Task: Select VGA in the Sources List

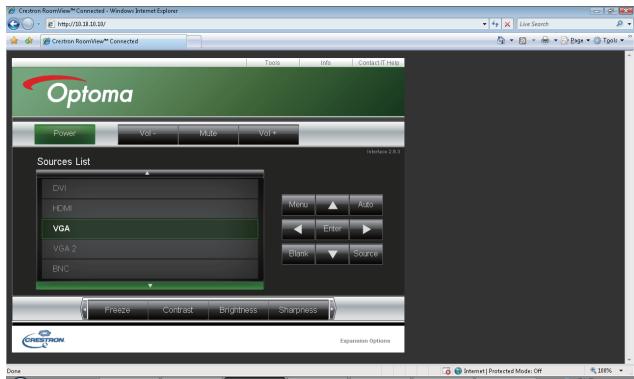Action: (150, 229)
